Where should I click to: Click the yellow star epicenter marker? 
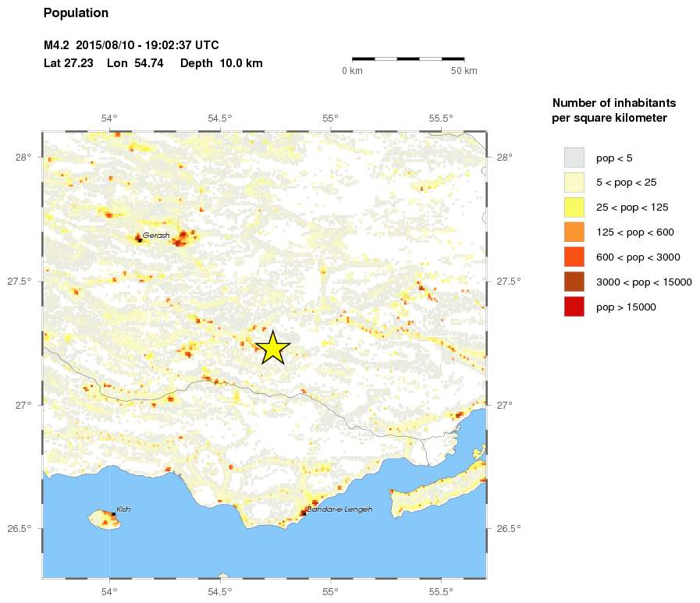click(272, 348)
